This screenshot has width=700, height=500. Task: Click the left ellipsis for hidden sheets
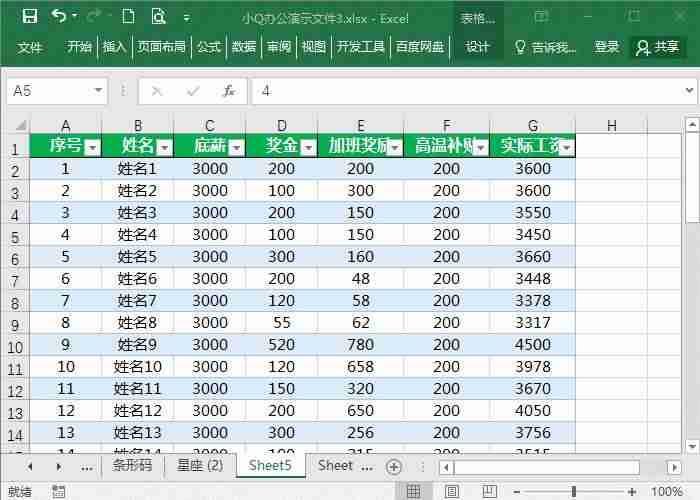pyautogui.click(x=87, y=468)
